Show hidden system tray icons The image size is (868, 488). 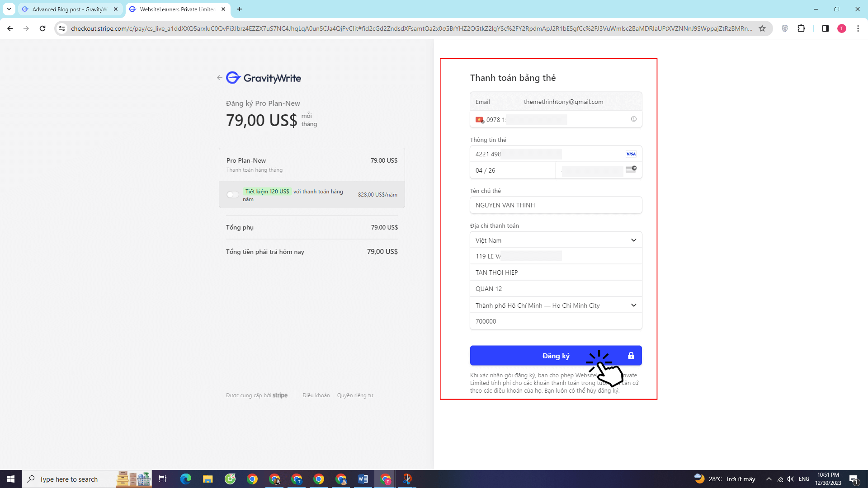[x=769, y=479]
